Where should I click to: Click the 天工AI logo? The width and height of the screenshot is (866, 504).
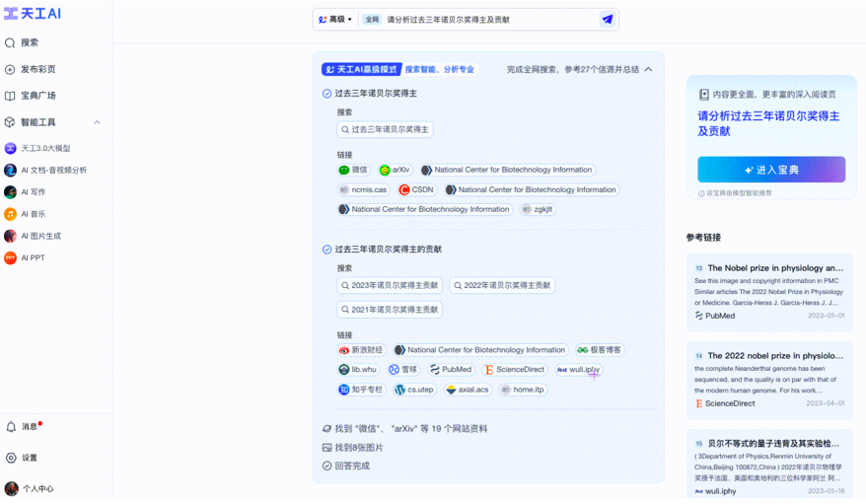(33, 14)
